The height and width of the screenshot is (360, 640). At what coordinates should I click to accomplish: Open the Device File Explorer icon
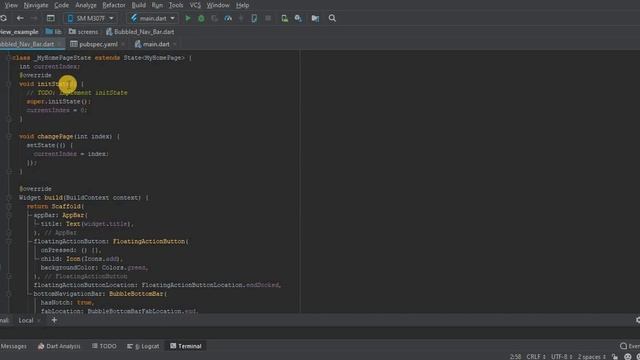(315, 18)
